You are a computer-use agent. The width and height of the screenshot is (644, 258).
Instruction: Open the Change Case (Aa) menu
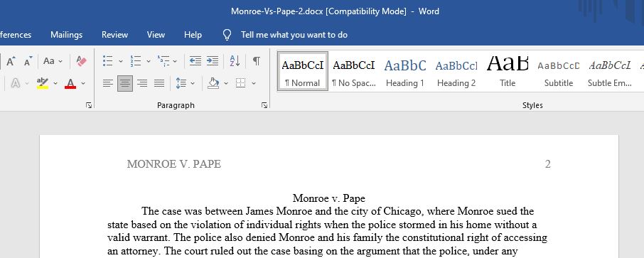(x=53, y=61)
